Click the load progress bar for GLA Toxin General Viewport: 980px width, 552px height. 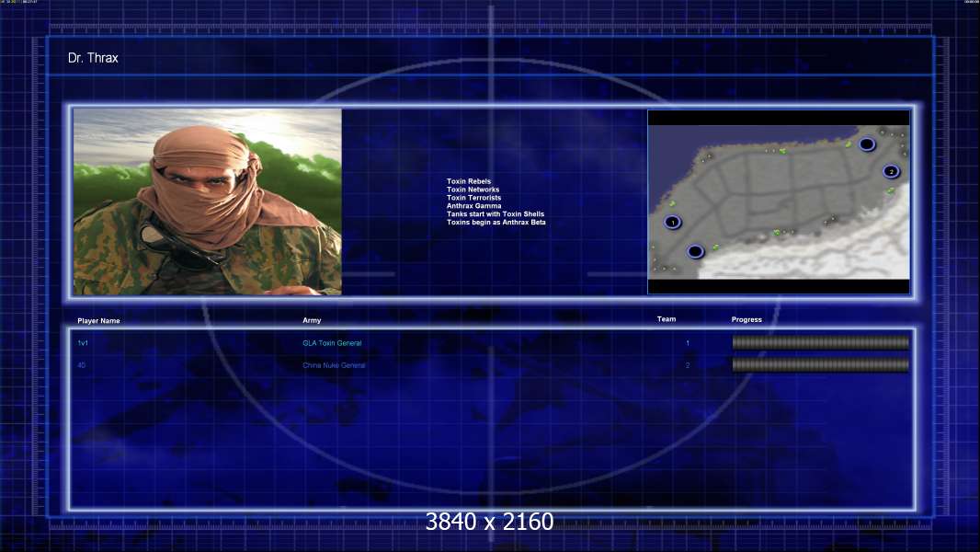click(821, 342)
